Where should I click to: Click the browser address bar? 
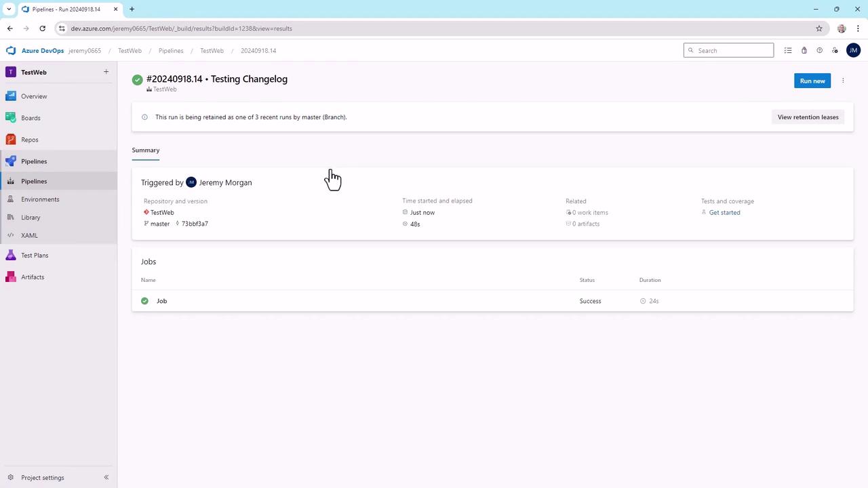coord(441,28)
